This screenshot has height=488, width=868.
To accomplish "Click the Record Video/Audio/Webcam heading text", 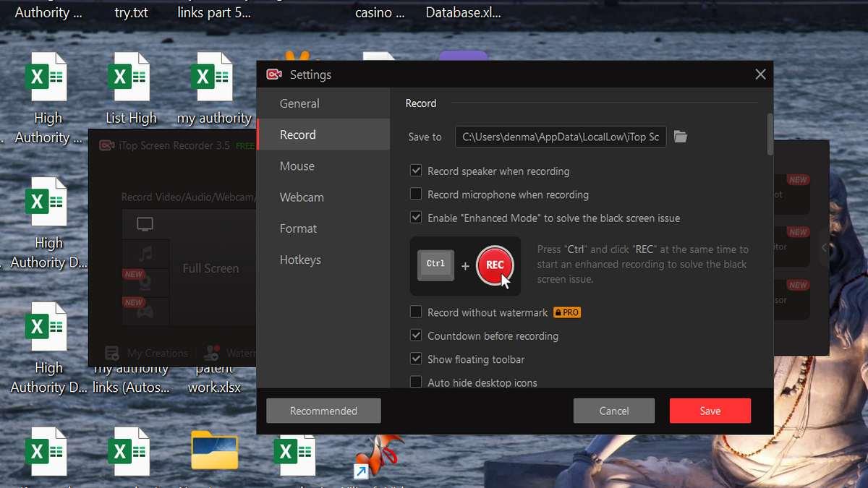I will [x=188, y=197].
